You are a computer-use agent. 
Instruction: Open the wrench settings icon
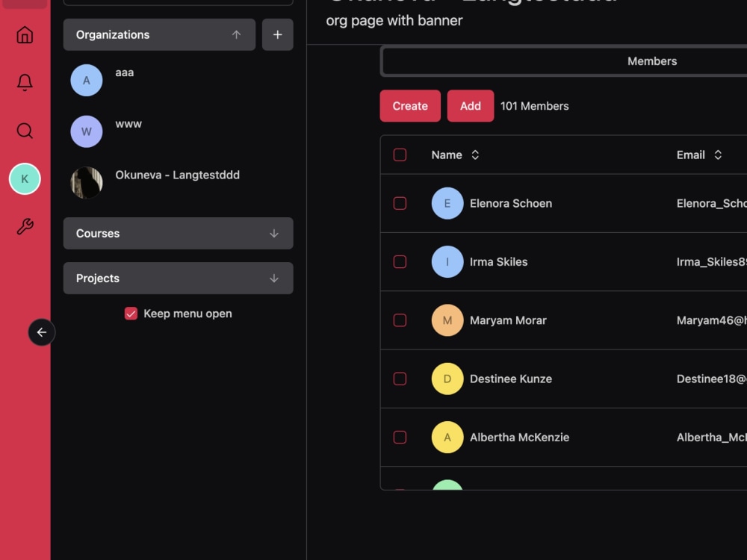coord(25,227)
